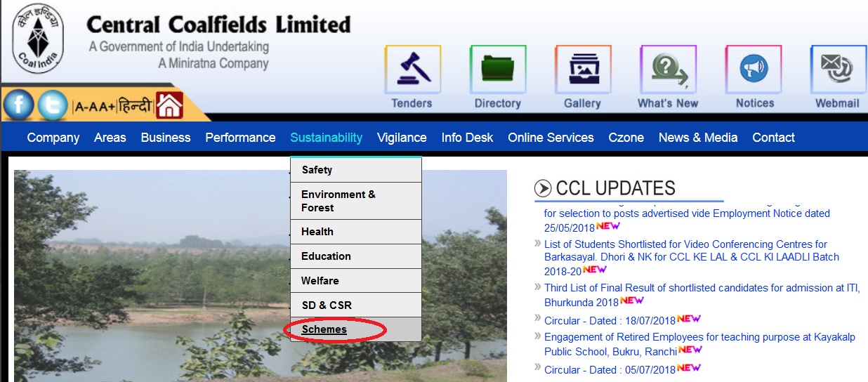Open the Performance menu

click(x=240, y=138)
